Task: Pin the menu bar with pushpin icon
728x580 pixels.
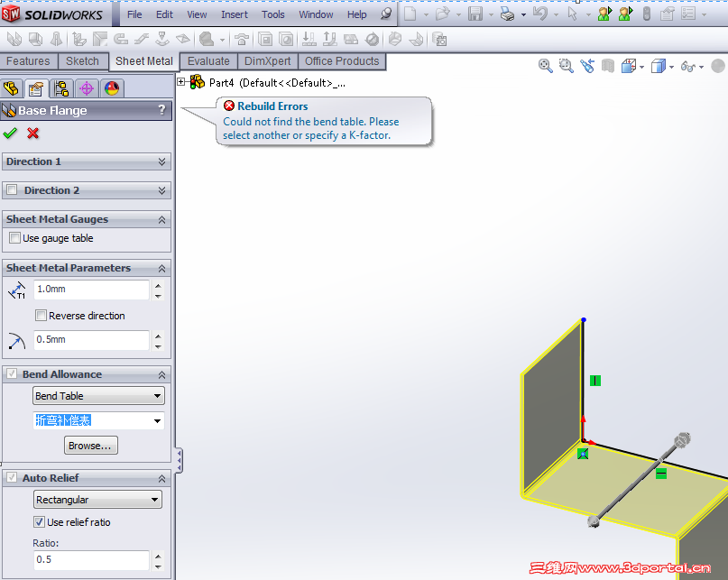Action: tap(386, 14)
